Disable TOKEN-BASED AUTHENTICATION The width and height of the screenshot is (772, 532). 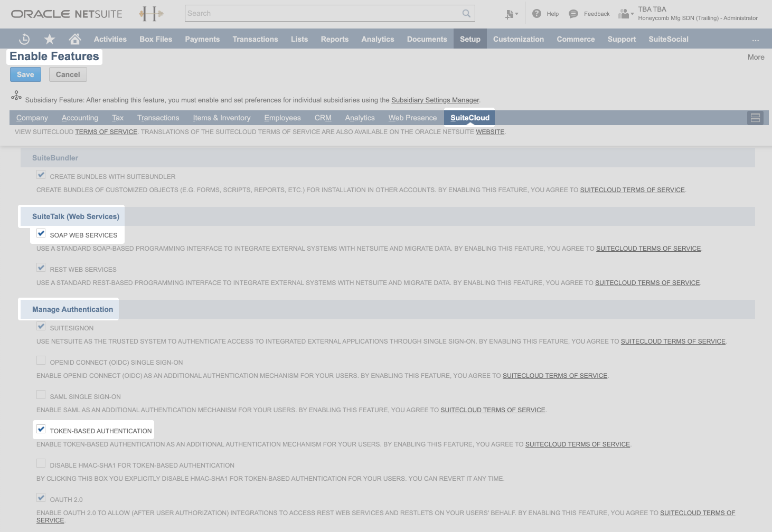41,429
